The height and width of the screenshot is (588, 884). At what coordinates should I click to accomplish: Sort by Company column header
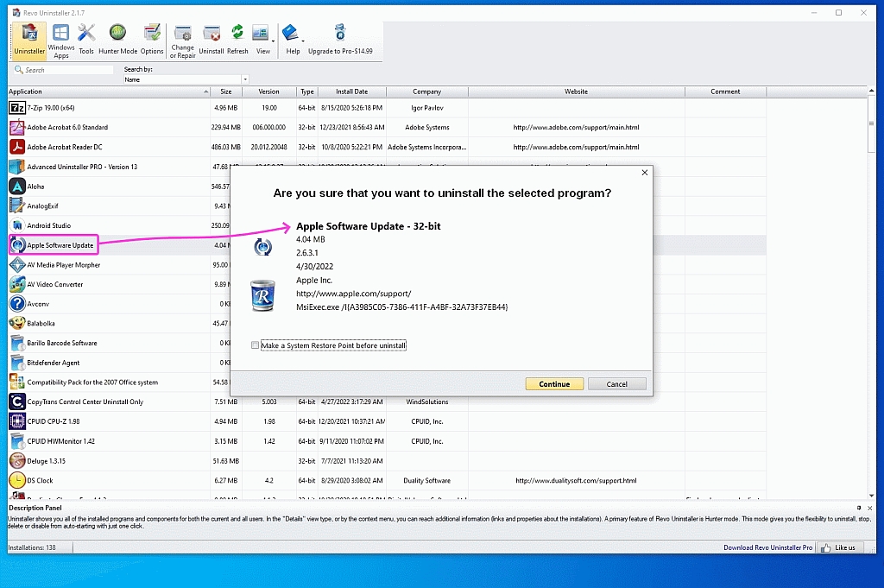[x=426, y=92]
